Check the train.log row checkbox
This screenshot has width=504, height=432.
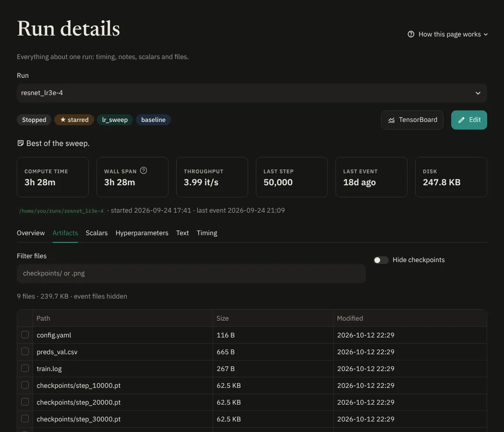25,368
